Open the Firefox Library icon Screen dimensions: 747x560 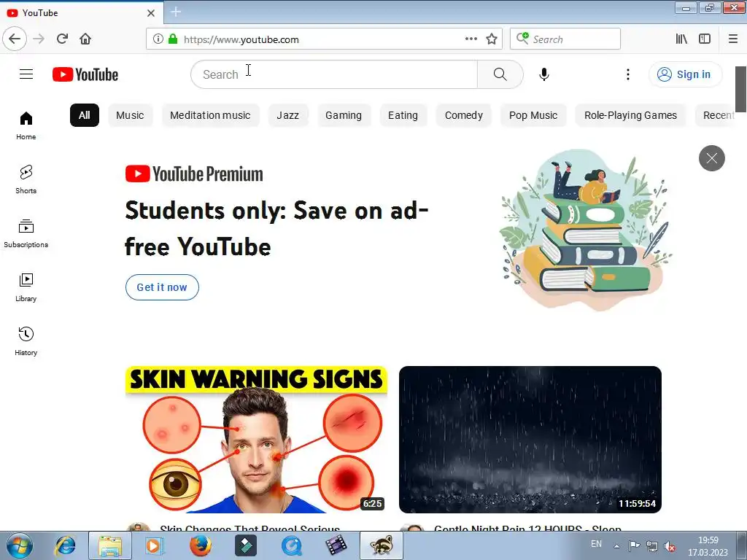(681, 39)
